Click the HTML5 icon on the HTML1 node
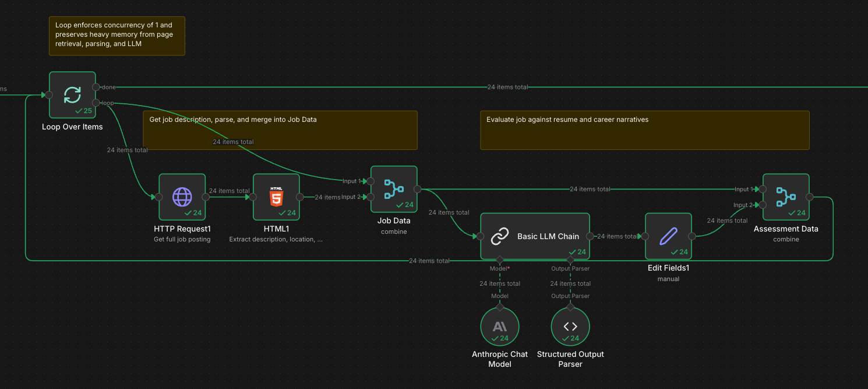This screenshot has width=868, height=389. pyautogui.click(x=276, y=196)
